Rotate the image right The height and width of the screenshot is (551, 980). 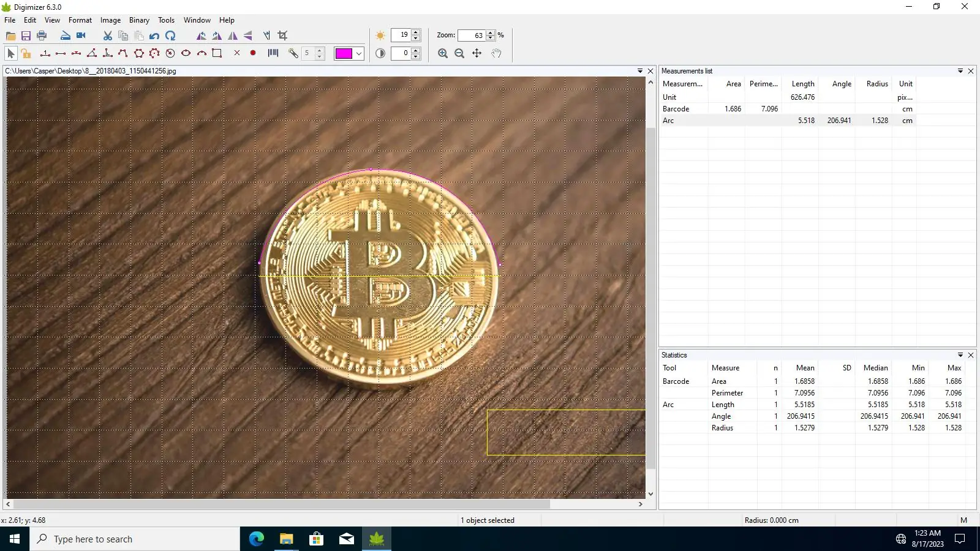tap(217, 36)
